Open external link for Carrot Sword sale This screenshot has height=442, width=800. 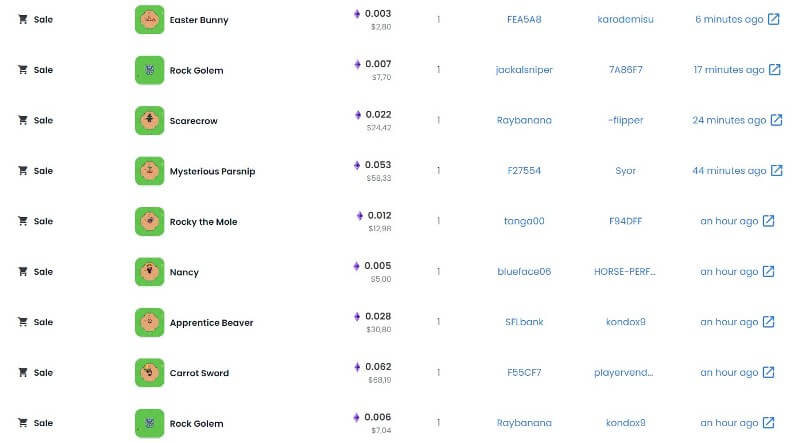(769, 373)
